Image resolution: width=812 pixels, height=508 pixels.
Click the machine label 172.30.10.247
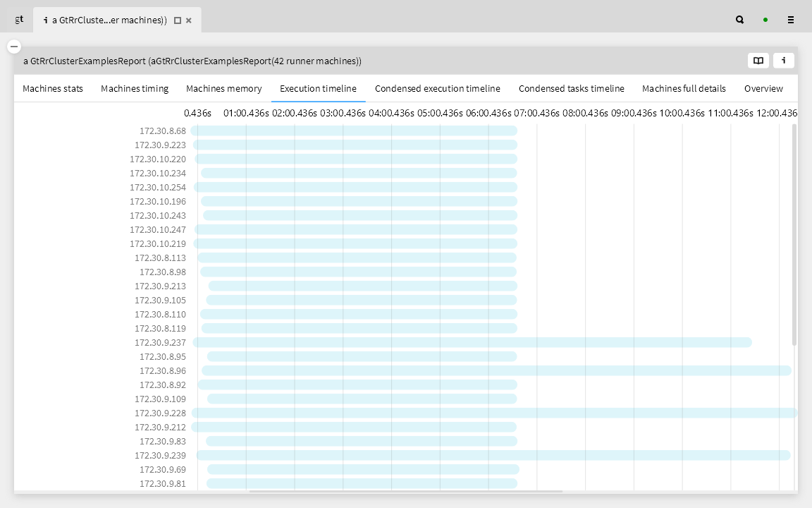[157, 229]
